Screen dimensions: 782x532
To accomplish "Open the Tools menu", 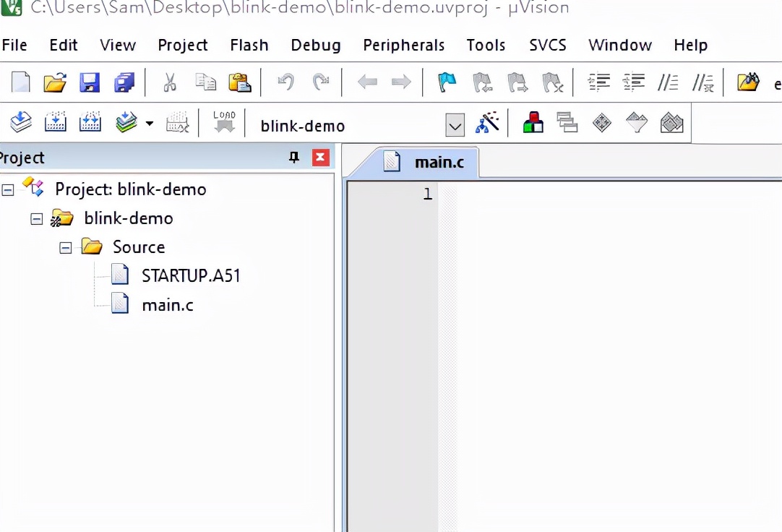I will [486, 46].
